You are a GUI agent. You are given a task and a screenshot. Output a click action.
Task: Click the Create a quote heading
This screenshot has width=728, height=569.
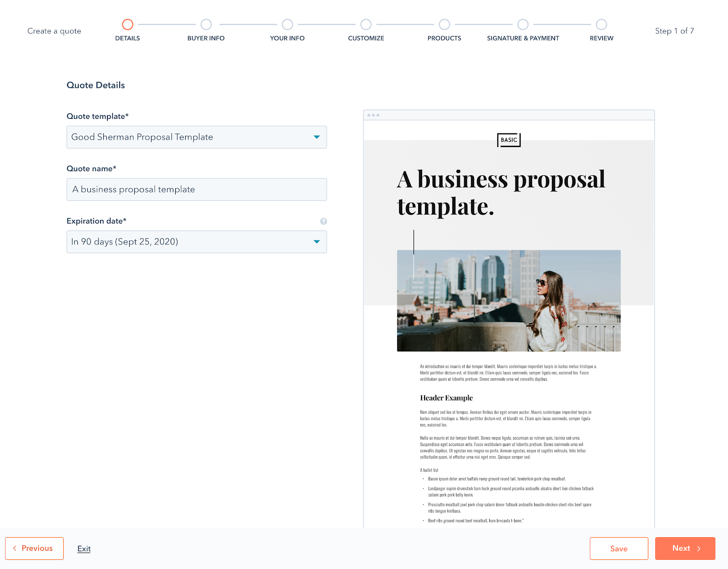(54, 30)
